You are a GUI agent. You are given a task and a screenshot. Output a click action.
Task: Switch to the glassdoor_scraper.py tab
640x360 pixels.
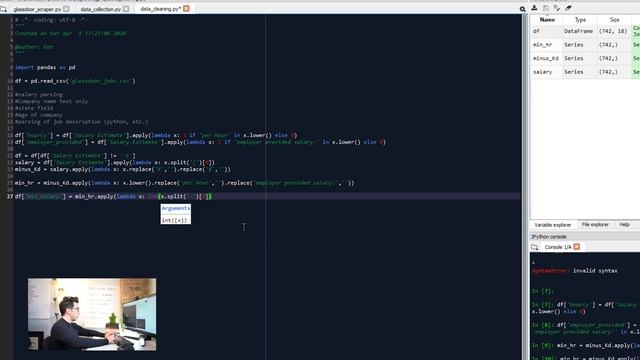pyautogui.click(x=37, y=9)
